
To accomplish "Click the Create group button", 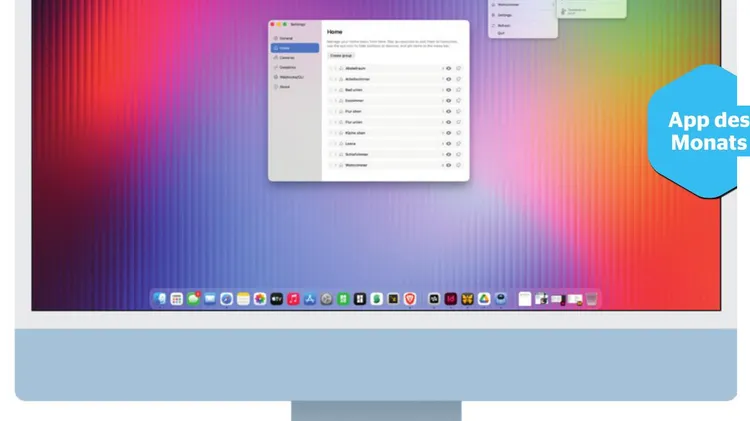I will (x=342, y=56).
